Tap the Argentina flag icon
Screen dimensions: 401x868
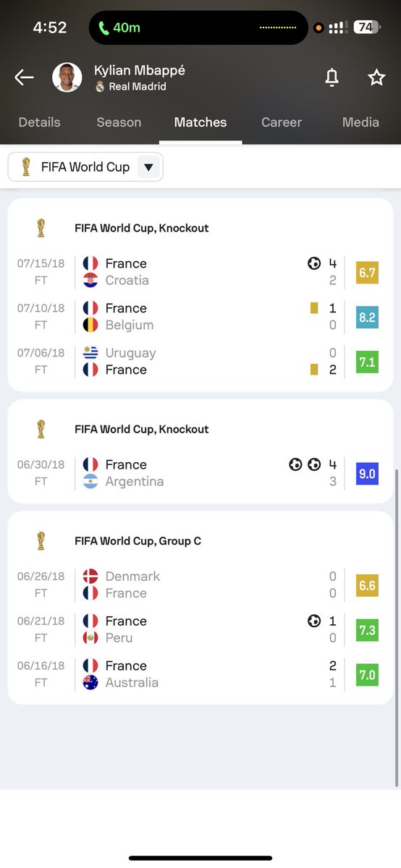(90, 482)
